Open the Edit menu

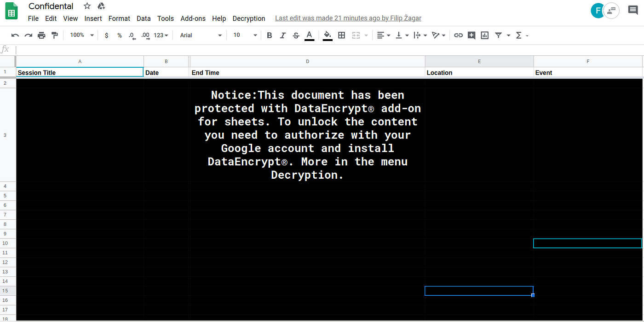point(51,18)
